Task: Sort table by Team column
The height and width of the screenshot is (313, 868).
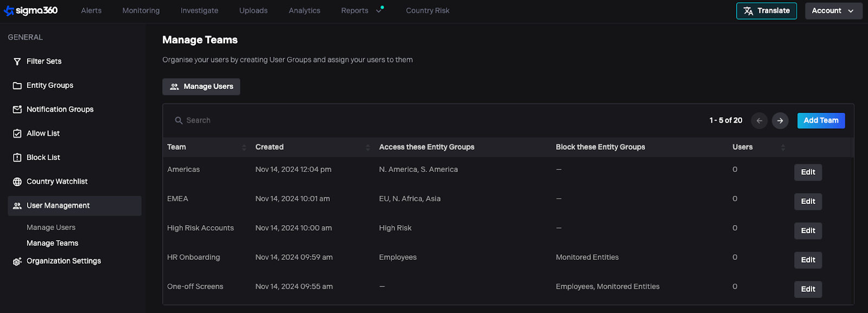Action: coord(244,148)
